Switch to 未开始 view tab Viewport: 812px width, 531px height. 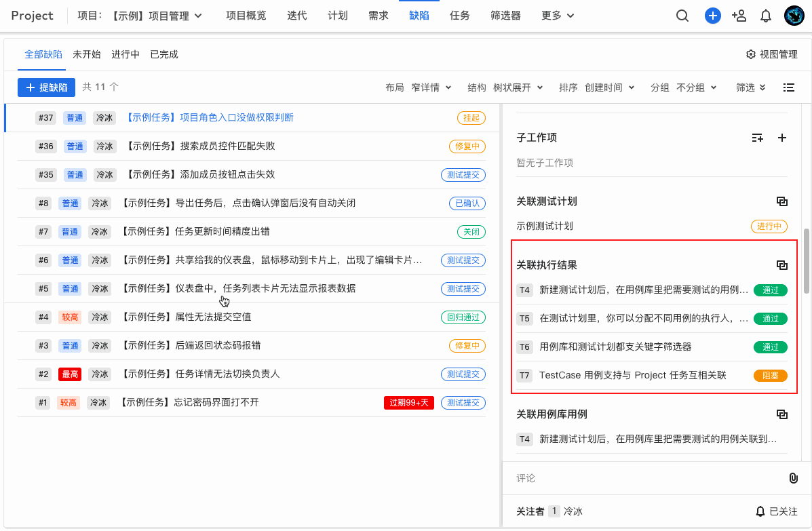(x=86, y=54)
